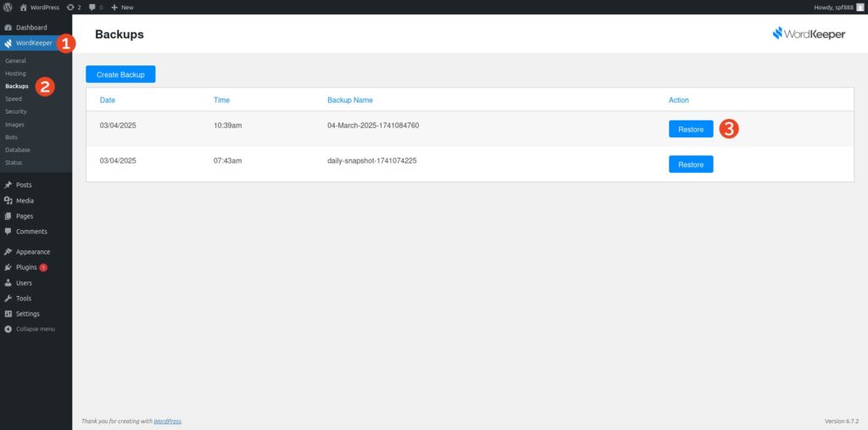The width and height of the screenshot is (868, 430).
Task: Select the Database submenu item
Action: (x=17, y=149)
